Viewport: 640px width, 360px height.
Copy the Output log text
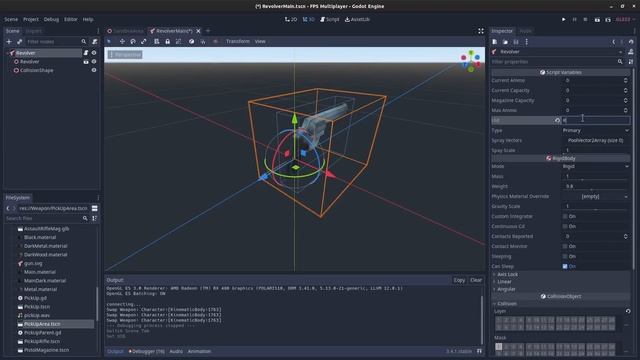pos(459,280)
